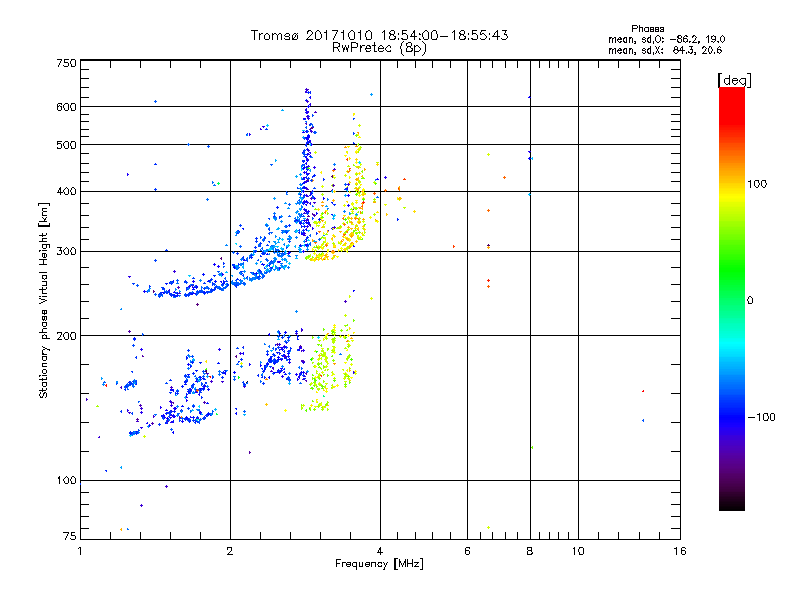Click the y-axis '100' tick label
The image size is (800, 600).
point(66,481)
